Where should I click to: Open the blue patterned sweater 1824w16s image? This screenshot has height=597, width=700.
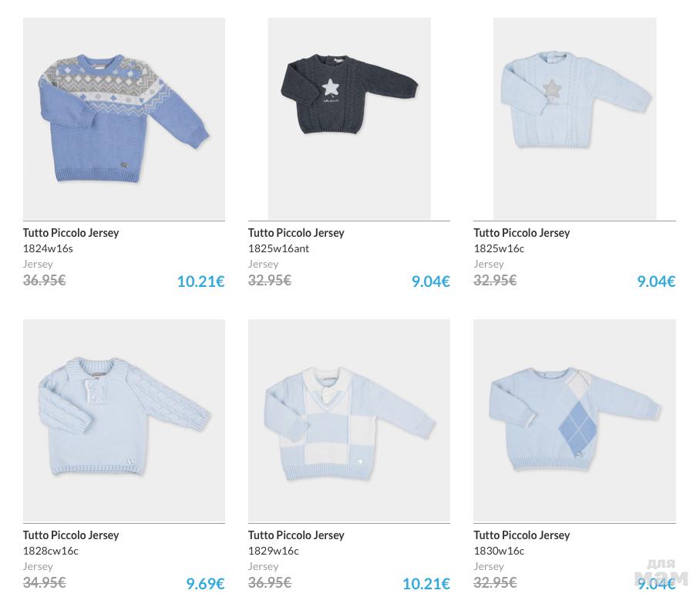pos(123,119)
